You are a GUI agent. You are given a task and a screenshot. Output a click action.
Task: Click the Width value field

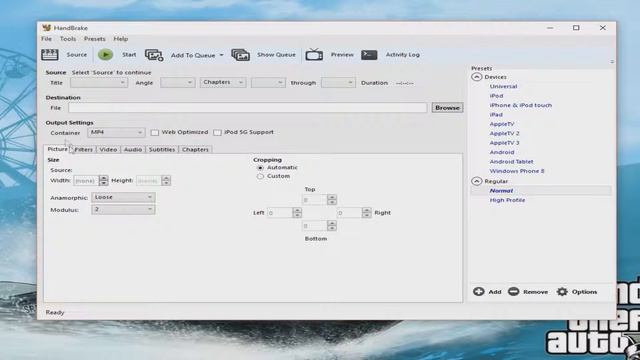coord(86,180)
